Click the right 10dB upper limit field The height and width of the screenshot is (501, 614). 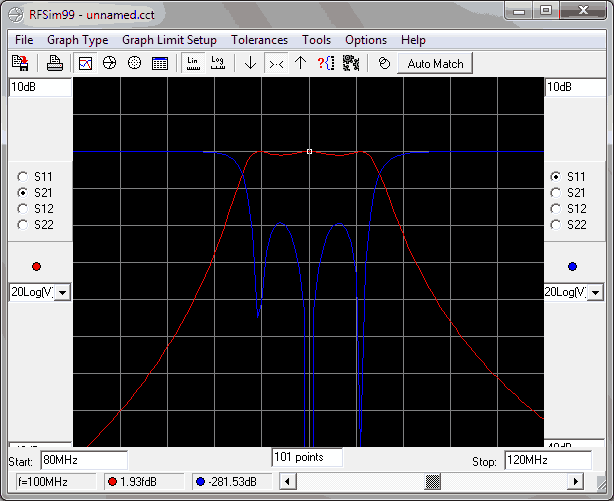tap(575, 87)
